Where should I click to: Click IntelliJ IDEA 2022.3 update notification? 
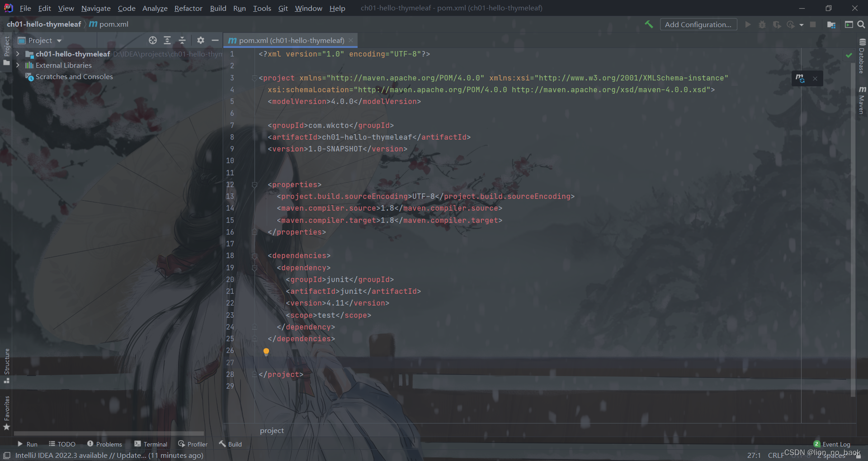coord(109,455)
